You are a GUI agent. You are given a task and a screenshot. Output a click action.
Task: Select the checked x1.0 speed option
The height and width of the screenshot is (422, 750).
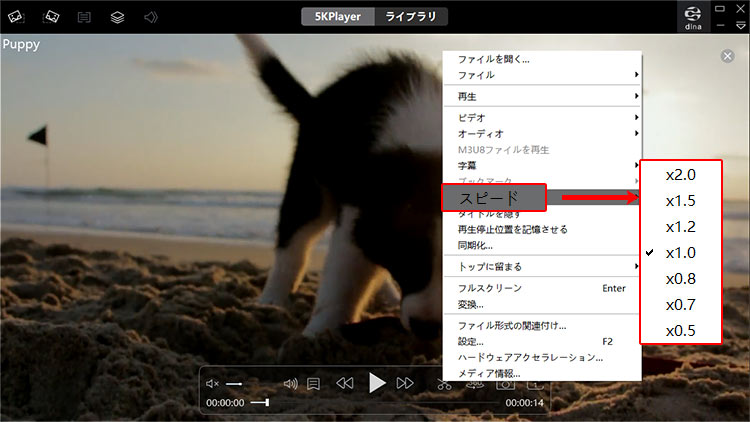coord(681,253)
